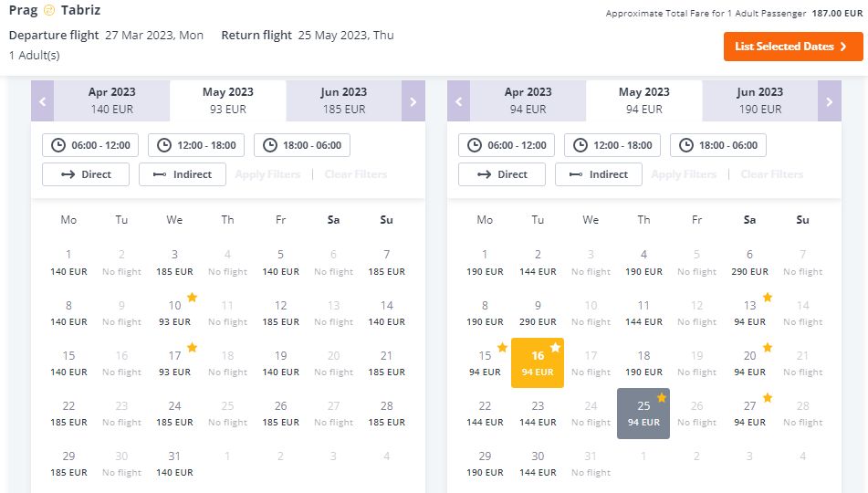
Task: Toggle return 18:00 - 06:00 time filter
Action: pyautogui.click(x=718, y=145)
